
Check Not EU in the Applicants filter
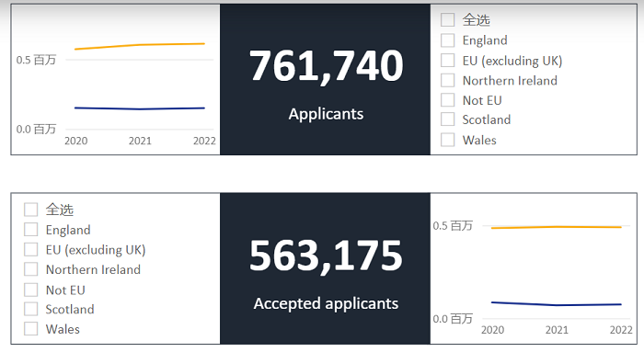pyautogui.click(x=448, y=100)
